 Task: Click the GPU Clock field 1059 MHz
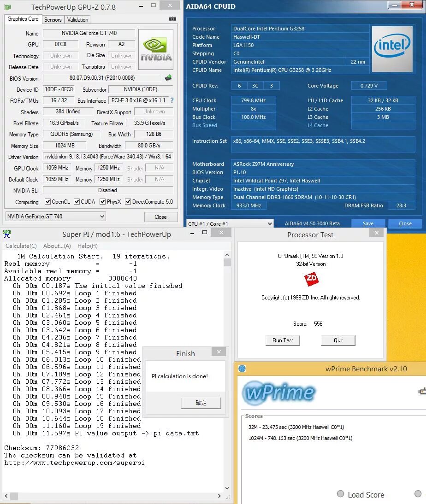click(x=57, y=168)
